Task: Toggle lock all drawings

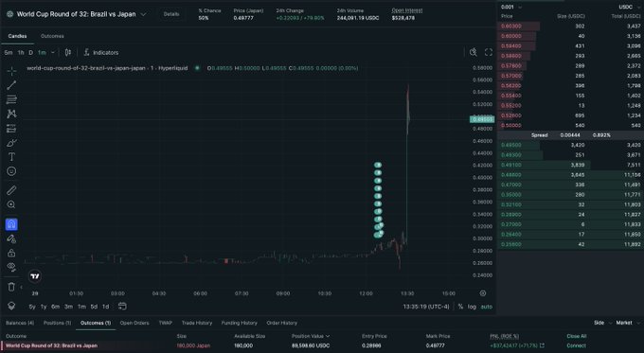Action: pos(11,253)
